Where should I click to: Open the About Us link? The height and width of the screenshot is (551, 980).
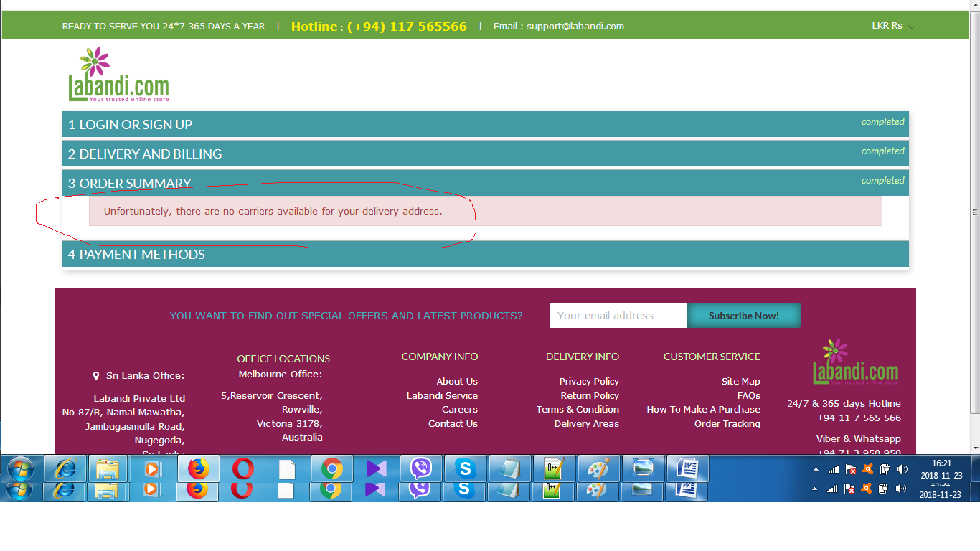(x=457, y=382)
